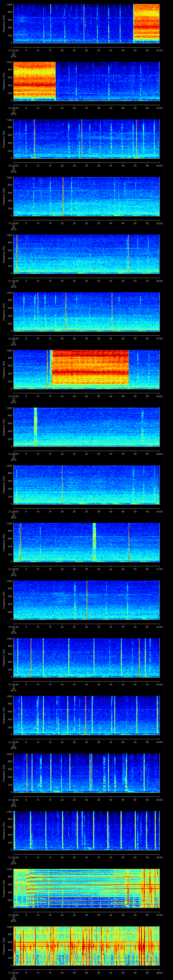Click the 21:36:00 start time label
This screenshot has width=173, height=980.
pyautogui.click(x=13, y=915)
